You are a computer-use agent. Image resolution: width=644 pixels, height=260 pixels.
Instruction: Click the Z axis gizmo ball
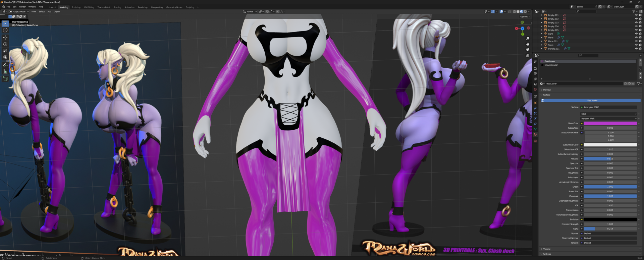(522, 28)
